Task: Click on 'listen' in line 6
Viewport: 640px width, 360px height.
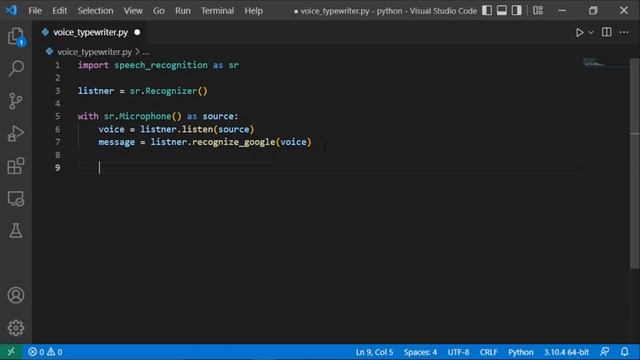Action: (x=198, y=129)
